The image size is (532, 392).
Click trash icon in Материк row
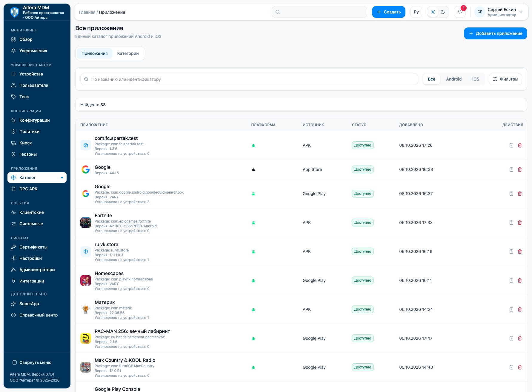[520, 309]
